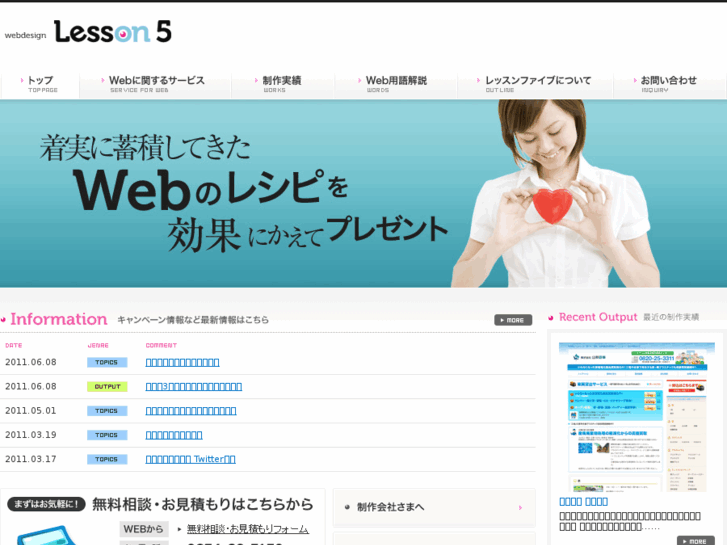Select the Web用語解説 WORDS menu
This screenshot has width=727, height=545.
click(395, 84)
